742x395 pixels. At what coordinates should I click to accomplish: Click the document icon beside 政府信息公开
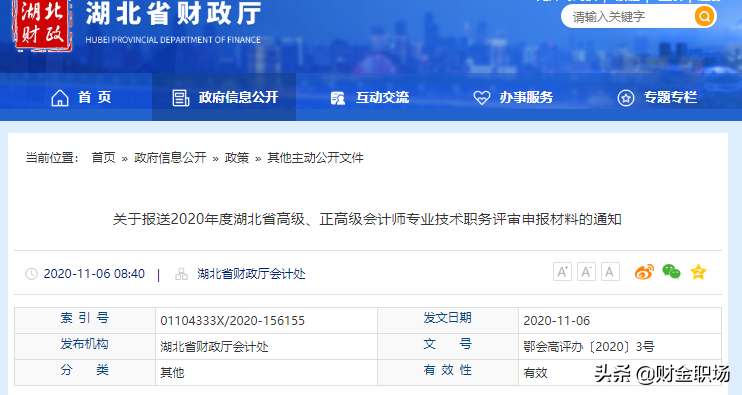180,98
